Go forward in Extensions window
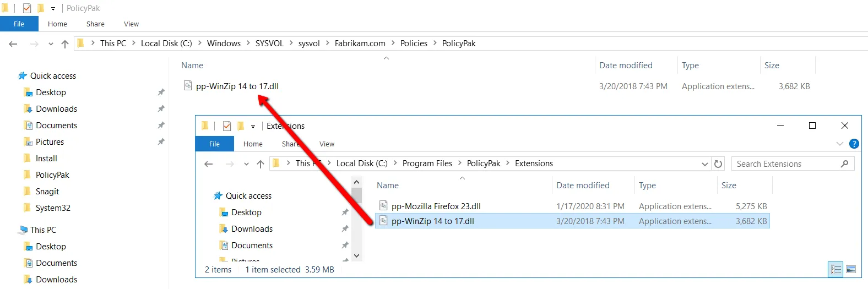Viewport: 868px width, 289px height. point(230,164)
